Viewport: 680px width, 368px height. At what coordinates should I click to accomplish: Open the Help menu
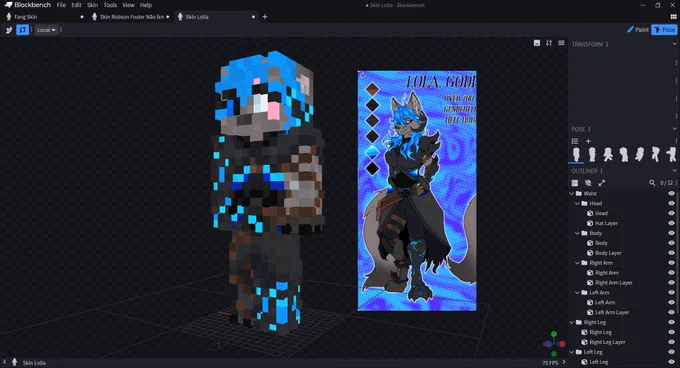click(146, 5)
